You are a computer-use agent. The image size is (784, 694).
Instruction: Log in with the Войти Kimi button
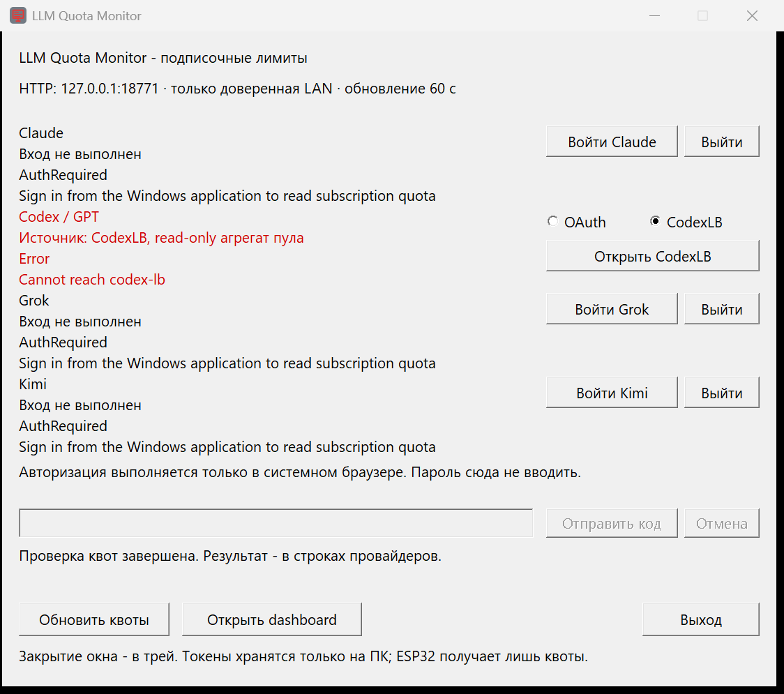tap(612, 393)
